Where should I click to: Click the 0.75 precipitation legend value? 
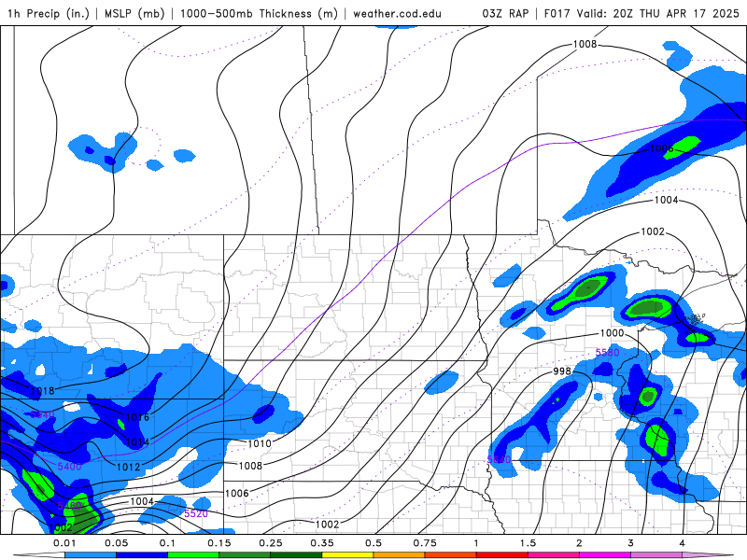(425, 543)
